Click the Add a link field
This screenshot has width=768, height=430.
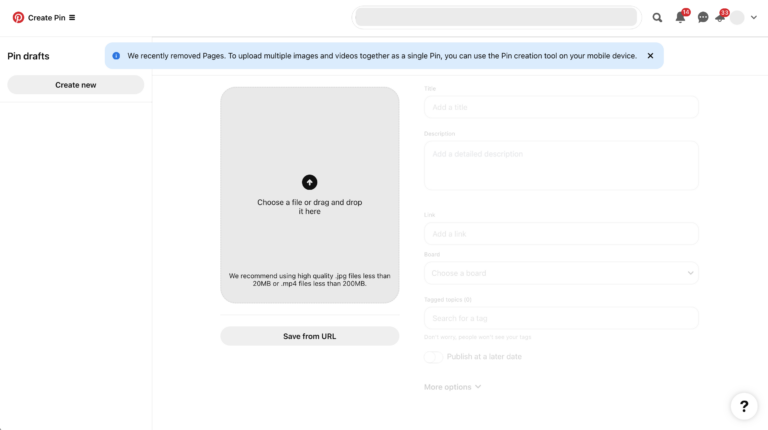(561, 234)
